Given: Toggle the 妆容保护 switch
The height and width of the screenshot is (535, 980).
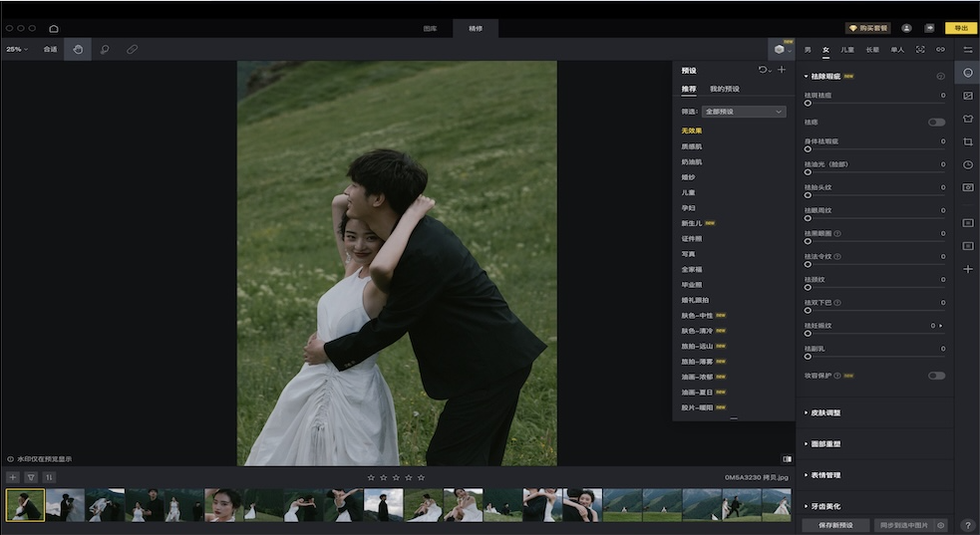Looking at the screenshot, I should [x=935, y=376].
